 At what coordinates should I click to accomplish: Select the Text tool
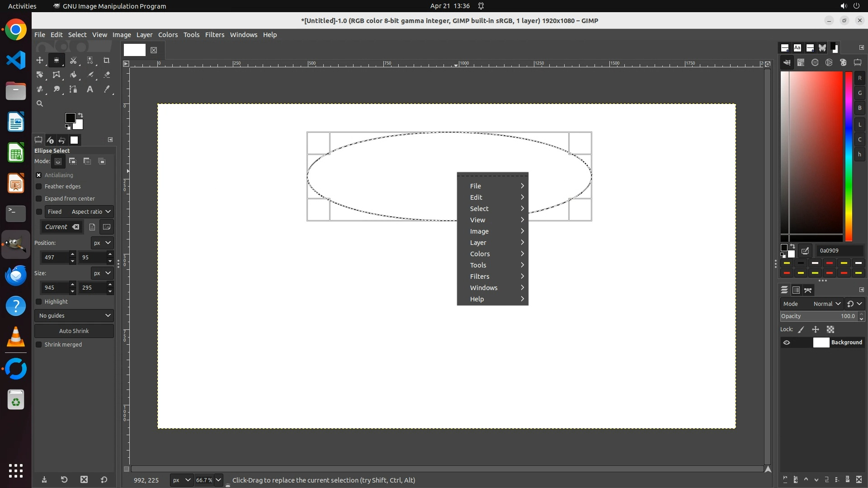pos(90,89)
